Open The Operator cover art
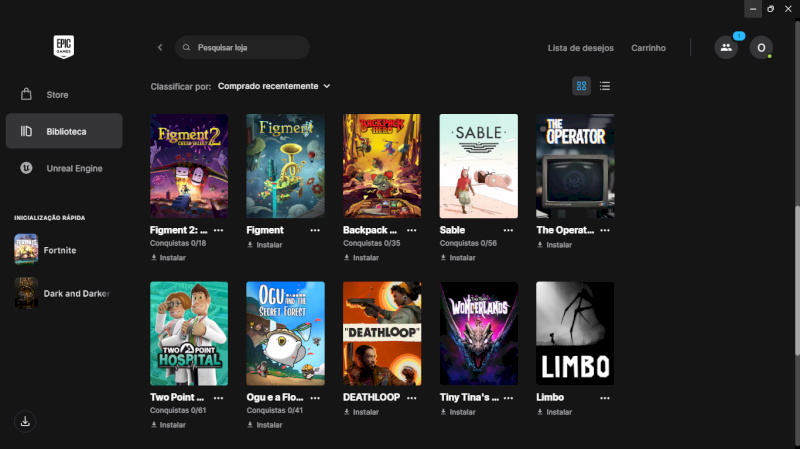800x449 pixels. coord(575,166)
